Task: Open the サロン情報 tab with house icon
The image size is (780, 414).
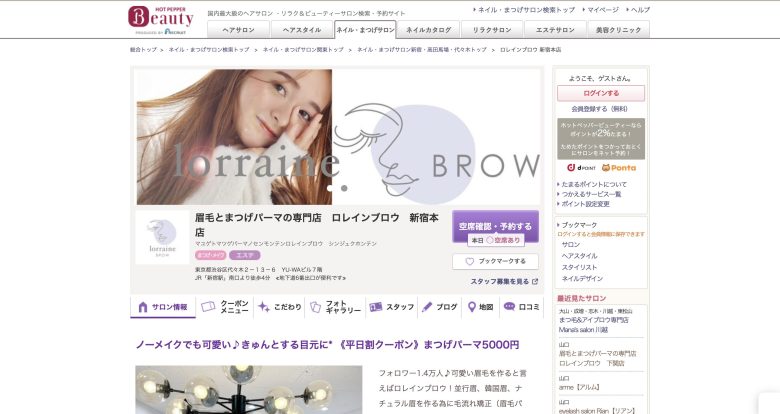Action: coord(162,307)
